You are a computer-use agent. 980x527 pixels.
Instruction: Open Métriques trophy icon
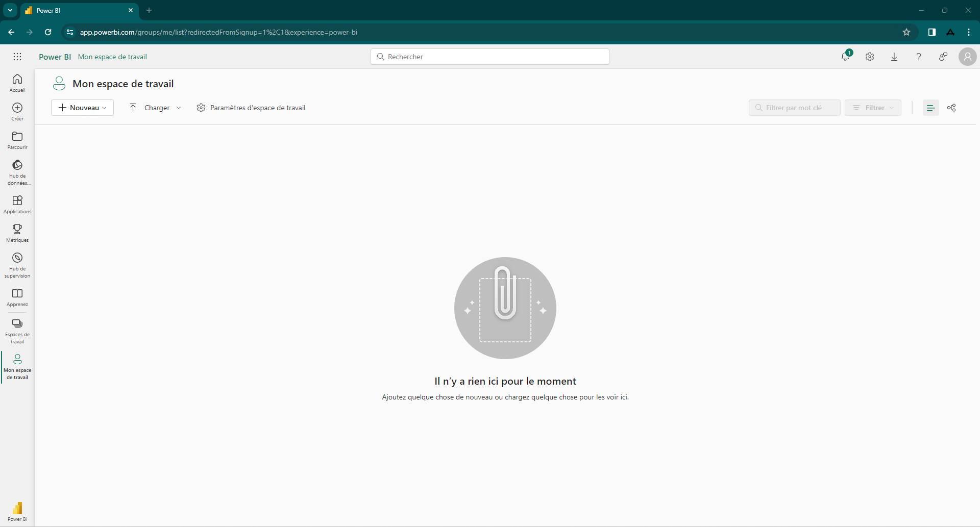17,233
